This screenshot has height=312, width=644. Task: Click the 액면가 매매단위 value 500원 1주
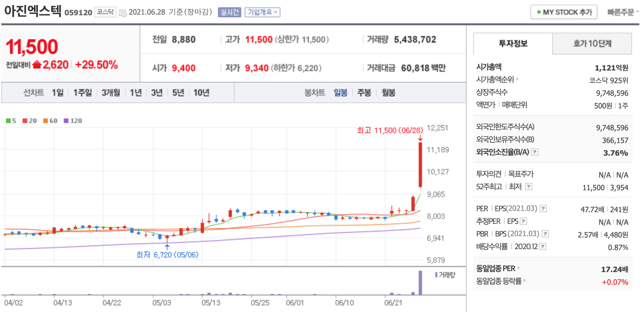click(611, 106)
